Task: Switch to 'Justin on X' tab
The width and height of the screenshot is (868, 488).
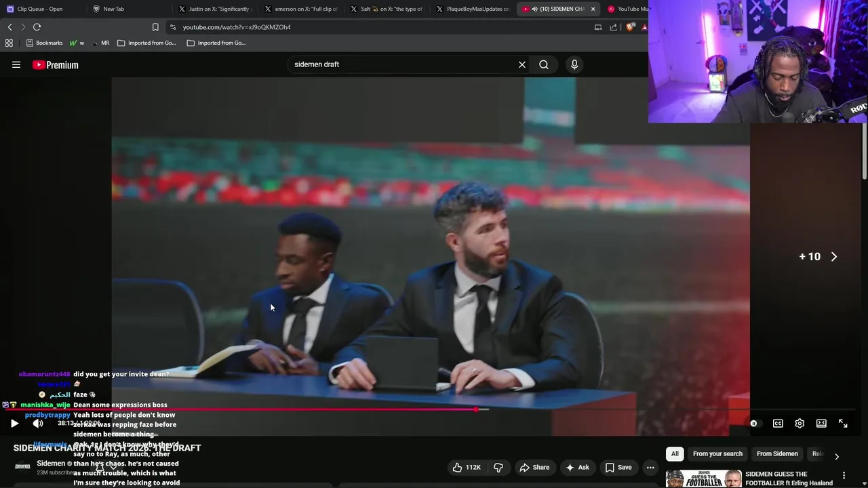Action: pyautogui.click(x=216, y=9)
